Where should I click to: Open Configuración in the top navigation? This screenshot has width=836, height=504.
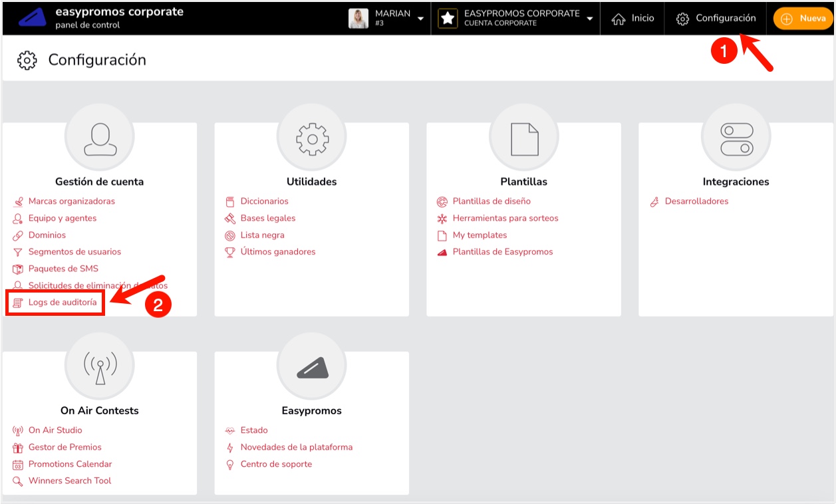tap(726, 19)
